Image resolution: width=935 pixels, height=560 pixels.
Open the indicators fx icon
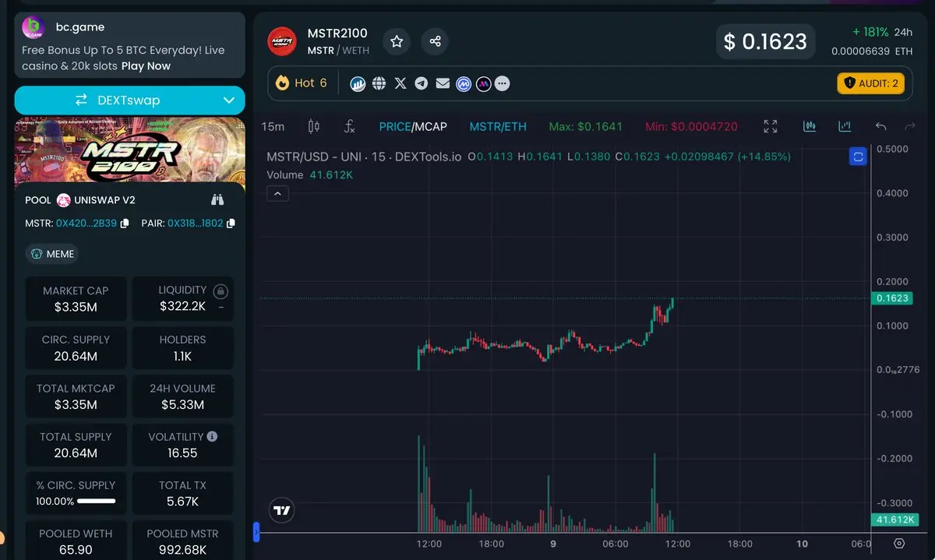(x=350, y=126)
